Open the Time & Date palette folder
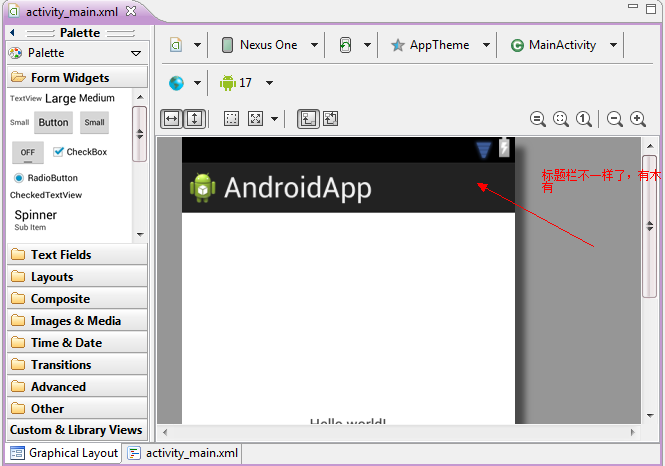The width and height of the screenshot is (665, 466). click(78, 343)
